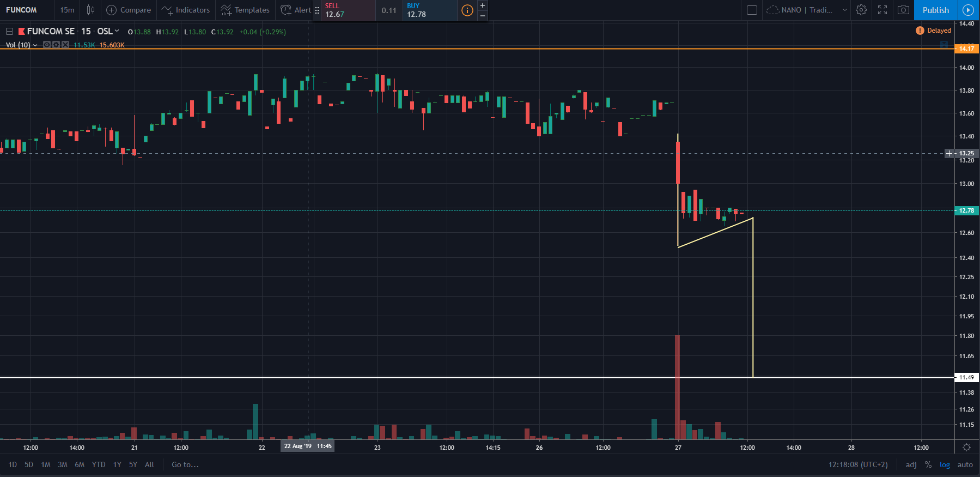The width and height of the screenshot is (980, 477).
Task: Open chart settings gear in top toolbar
Action: pos(861,10)
